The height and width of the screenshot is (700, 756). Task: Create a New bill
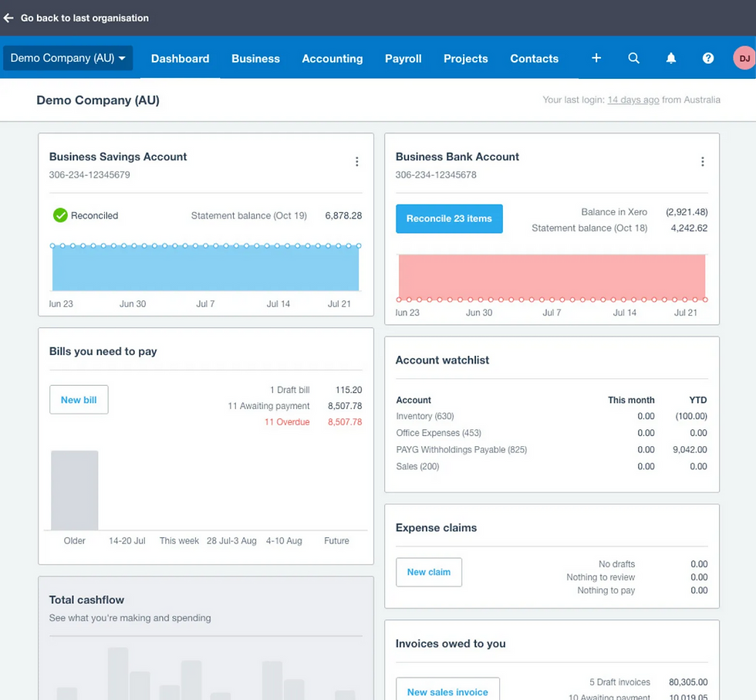[x=79, y=400]
